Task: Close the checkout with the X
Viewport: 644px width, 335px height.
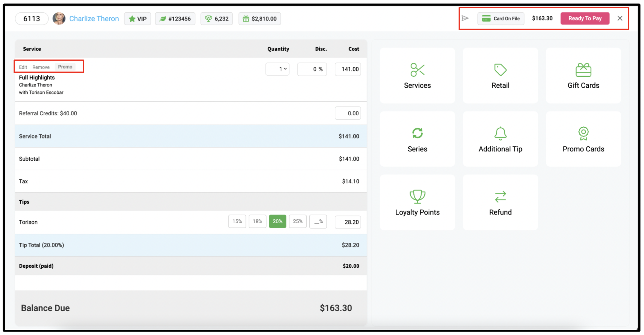Action: [x=620, y=18]
